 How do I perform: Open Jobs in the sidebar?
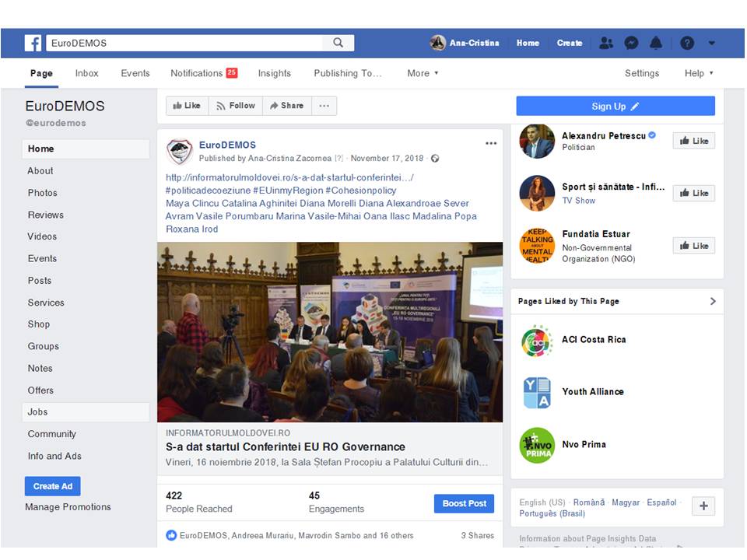pyautogui.click(x=86, y=412)
